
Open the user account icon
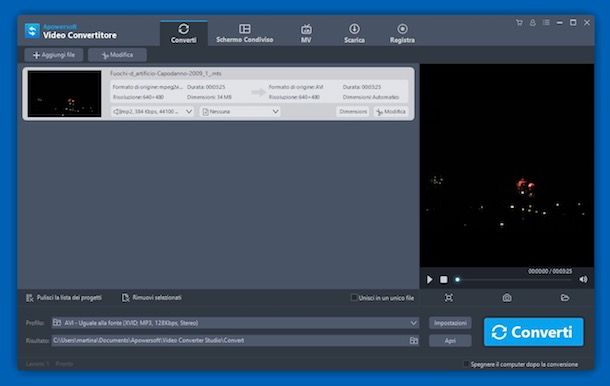click(533, 23)
